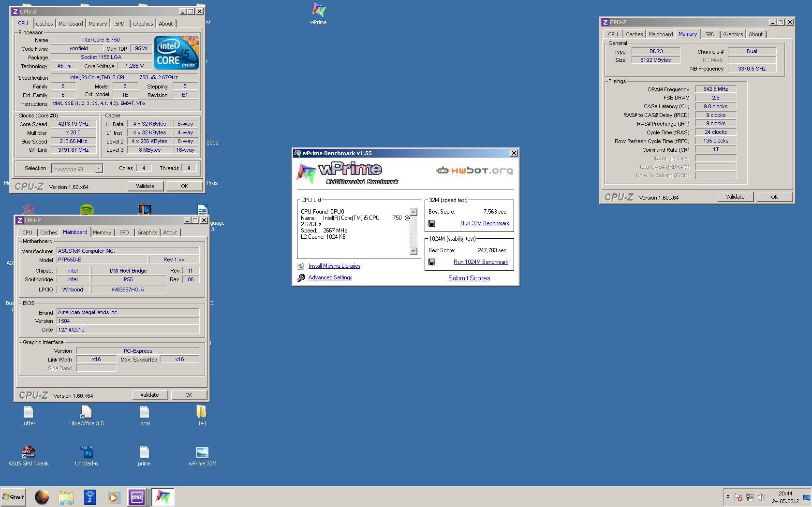Click CPU List scrollbar up arrow

click(413, 212)
